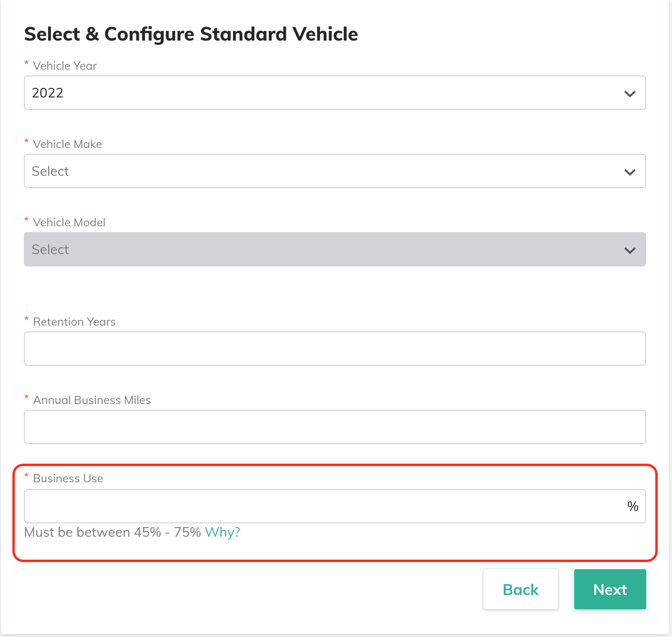Image resolution: width=672 pixels, height=637 pixels.
Task: Open the greyed Vehicle Model dropdown
Action: (325, 249)
